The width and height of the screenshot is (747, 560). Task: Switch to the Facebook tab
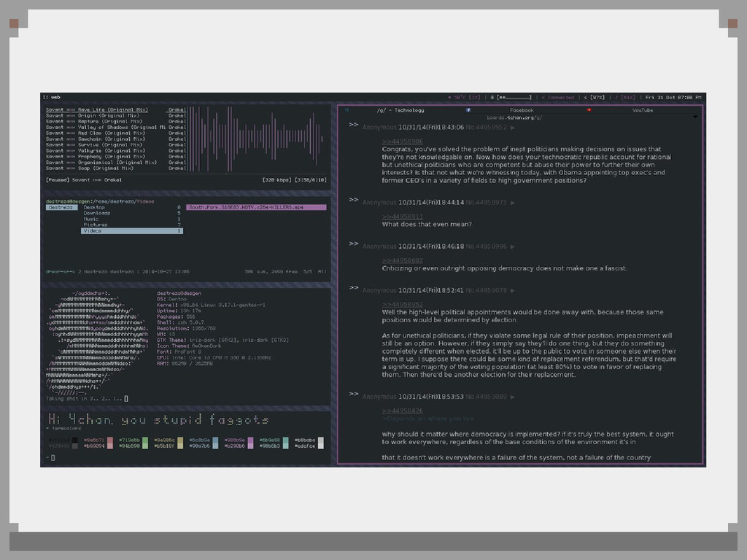[x=522, y=110]
